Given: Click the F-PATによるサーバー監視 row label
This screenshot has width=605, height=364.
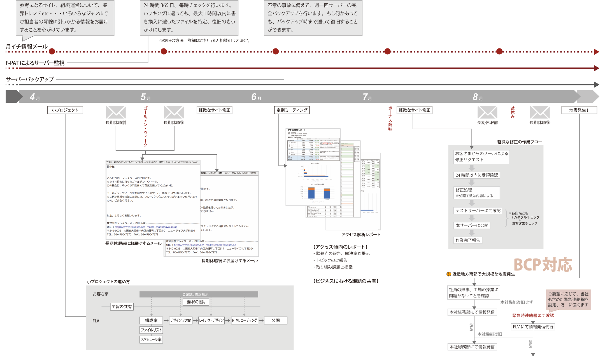Looking at the screenshot, I should pos(35,63).
